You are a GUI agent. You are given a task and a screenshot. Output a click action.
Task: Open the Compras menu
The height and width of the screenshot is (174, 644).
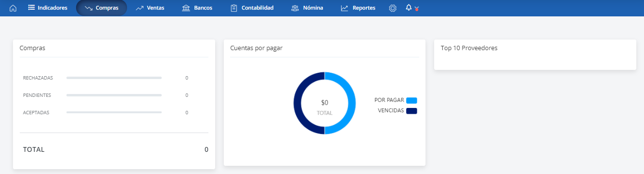(x=102, y=8)
